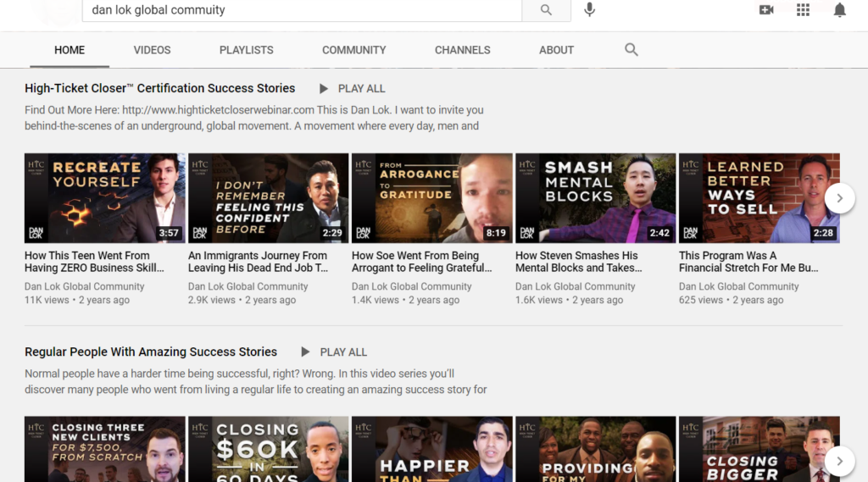Open title 'How This Teen Went From Having ZERO'
The image size is (868, 482).
click(x=94, y=262)
